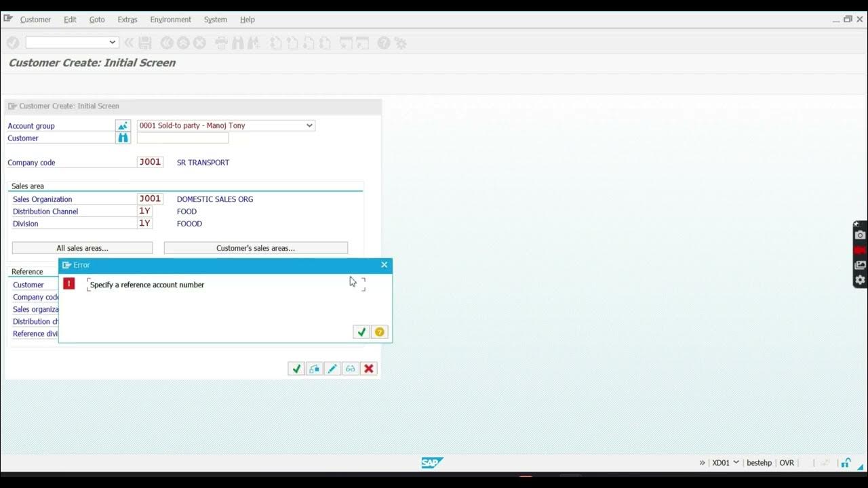Collapse the command field with double-arrow
Viewport: 868px width, 488px height.
click(129, 43)
